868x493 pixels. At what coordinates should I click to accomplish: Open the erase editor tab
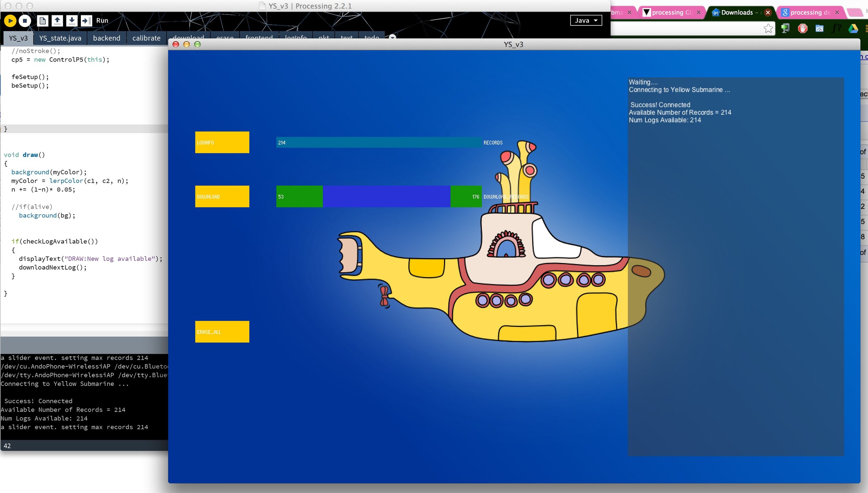pyautogui.click(x=225, y=36)
